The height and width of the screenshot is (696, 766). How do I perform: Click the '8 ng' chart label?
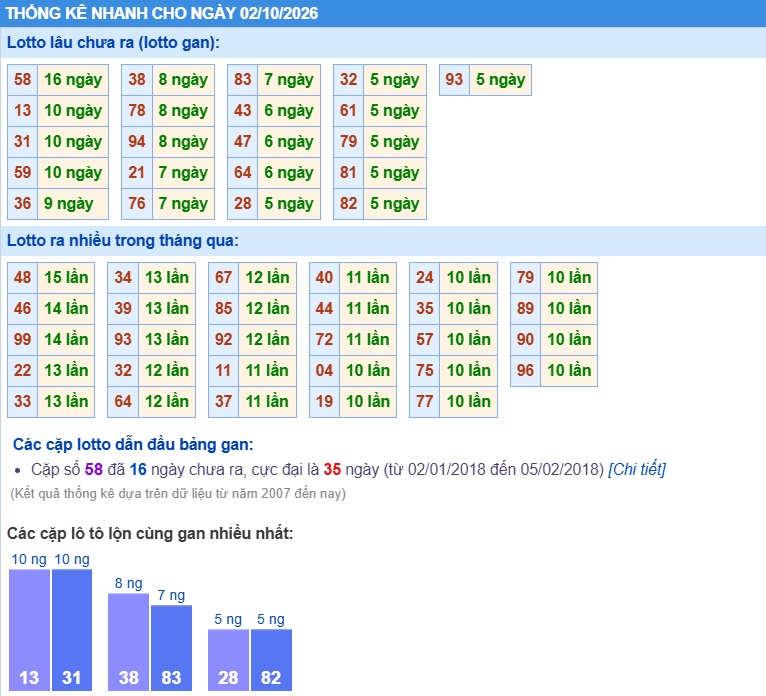(x=128, y=583)
